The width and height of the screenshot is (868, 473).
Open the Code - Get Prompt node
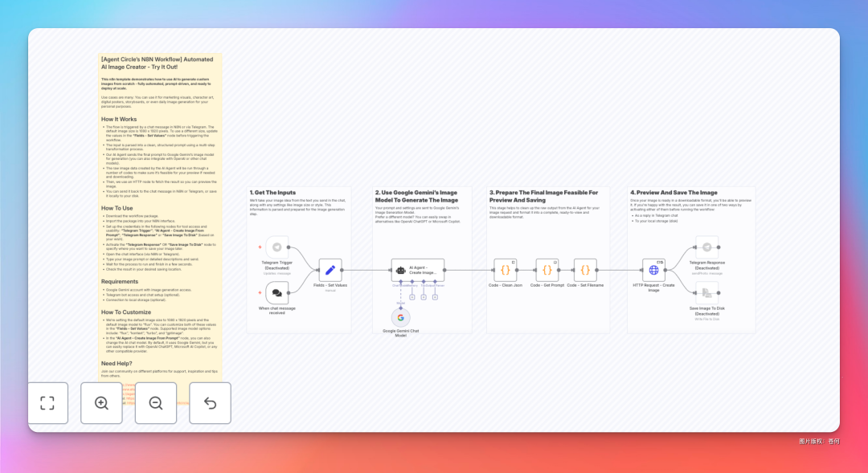[x=547, y=270]
